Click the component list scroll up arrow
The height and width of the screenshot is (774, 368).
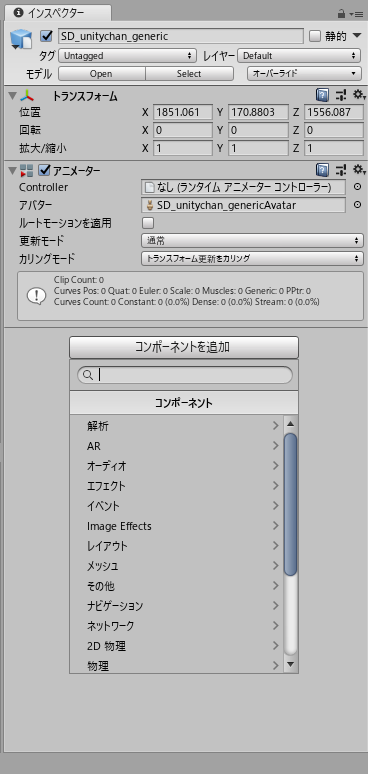(x=291, y=424)
